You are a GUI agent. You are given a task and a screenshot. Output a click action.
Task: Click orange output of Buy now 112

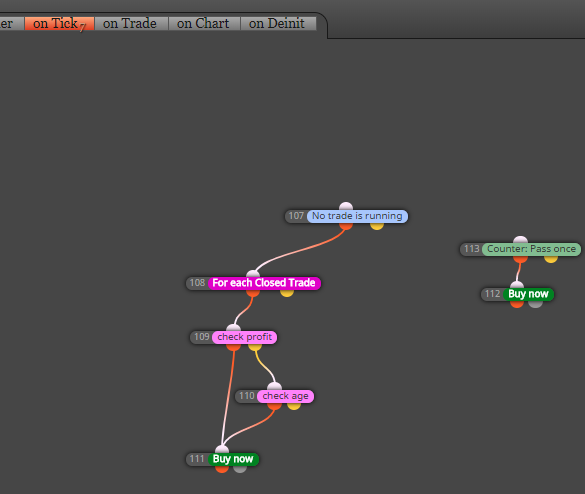pos(517,304)
